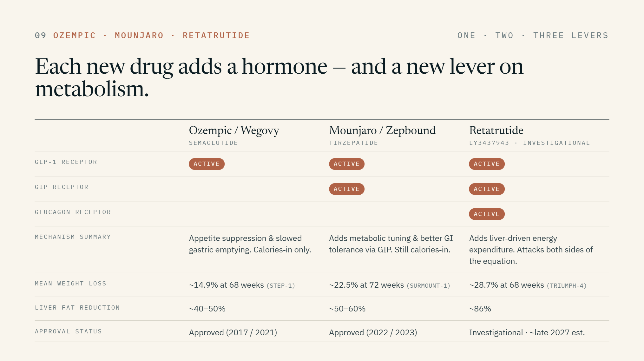Click the Ozempic / Wegovy column heading
644x361 pixels.
tap(234, 130)
